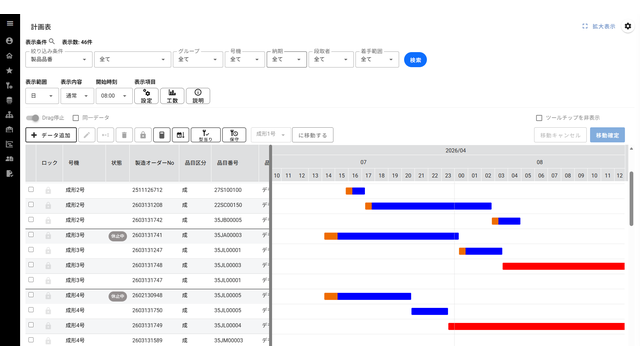The image size is (640, 360).
Task: Click blue Gantt bar in order 2603131208 row
Action: (x=431, y=206)
